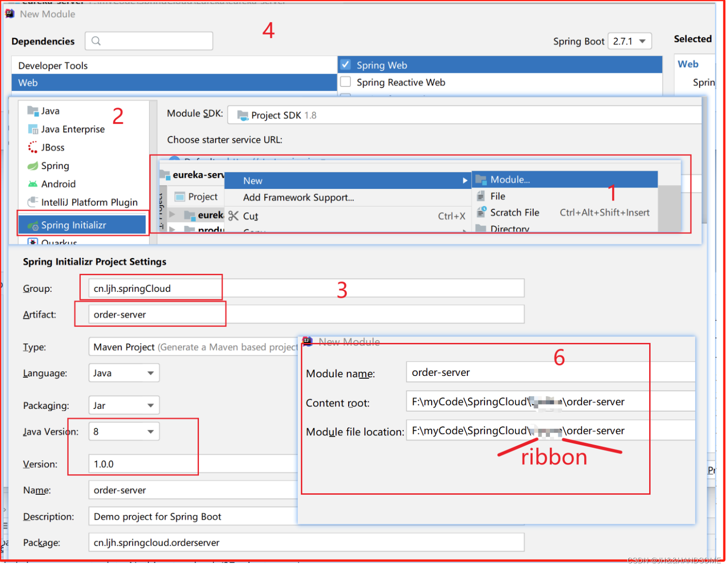The height and width of the screenshot is (568, 728).
Task: Click the Package field cn.ljh.springcloud.orderserver
Action: click(306, 542)
